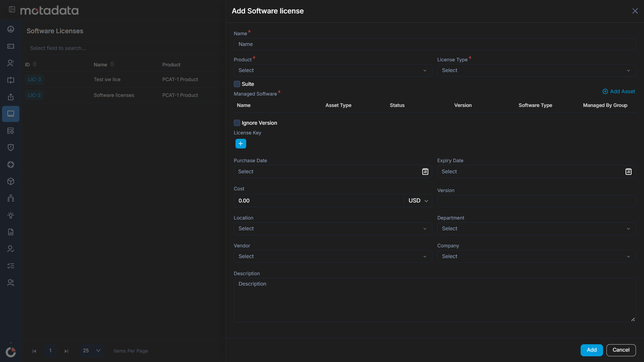
Task: Open the ticket icon in sidebar
Action: point(11,46)
